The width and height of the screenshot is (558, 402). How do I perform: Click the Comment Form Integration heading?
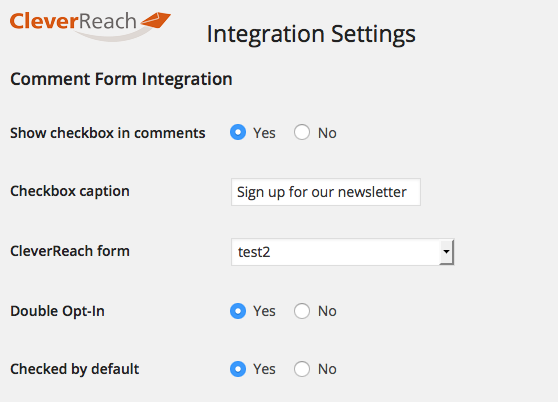(x=121, y=80)
